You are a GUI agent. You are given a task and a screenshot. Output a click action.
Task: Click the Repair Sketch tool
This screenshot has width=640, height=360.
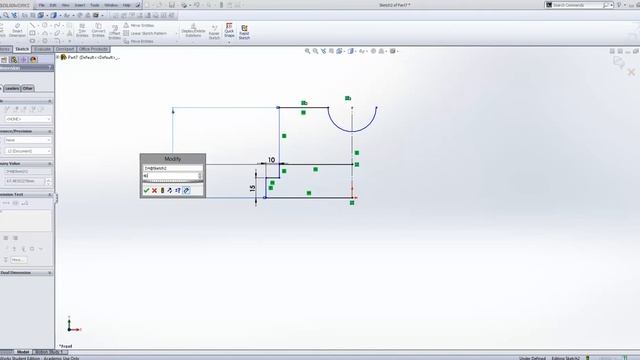tap(214, 33)
